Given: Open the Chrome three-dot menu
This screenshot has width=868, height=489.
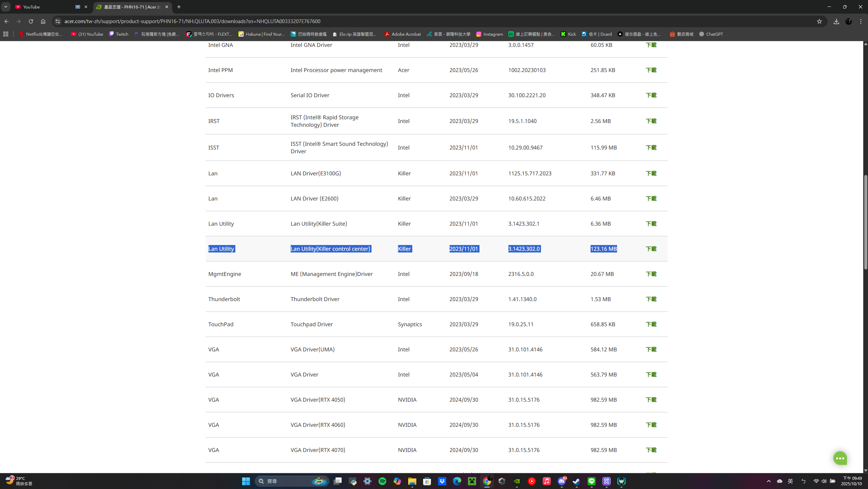Looking at the screenshot, I should point(861,21).
